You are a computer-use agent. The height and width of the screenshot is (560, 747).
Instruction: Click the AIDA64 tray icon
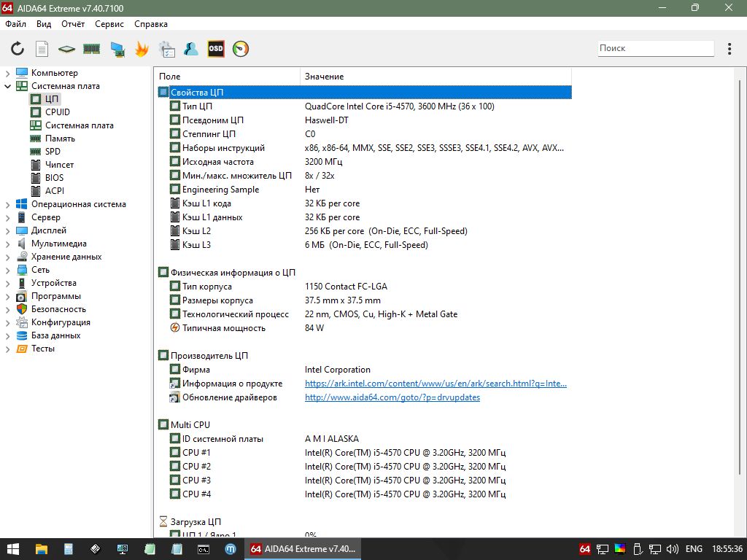pyautogui.click(x=585, y=549)
